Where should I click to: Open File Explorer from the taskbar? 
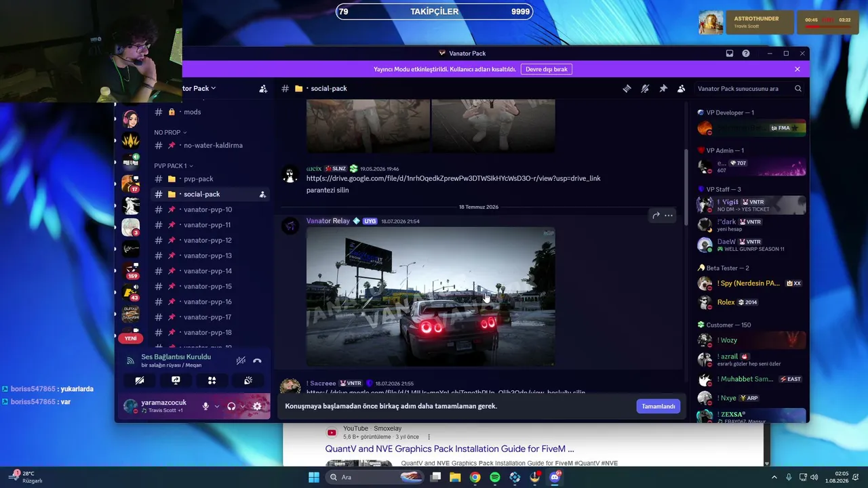(x=455, y=477)
